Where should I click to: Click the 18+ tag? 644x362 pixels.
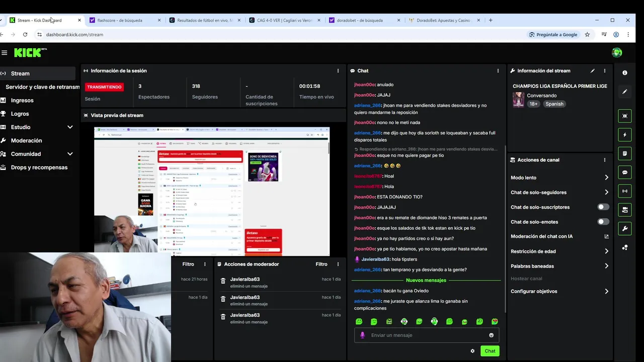tap(533, 104)
